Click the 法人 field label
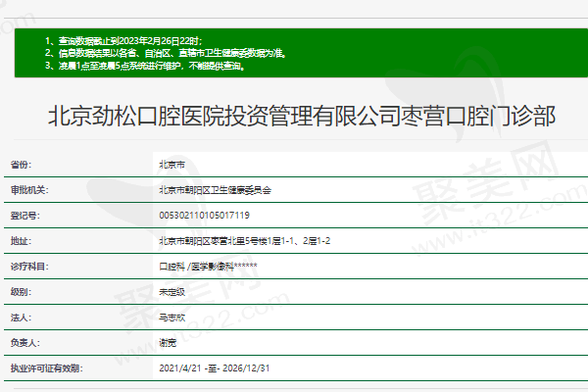This screenshot has width=588, height=392. (21, 318)
